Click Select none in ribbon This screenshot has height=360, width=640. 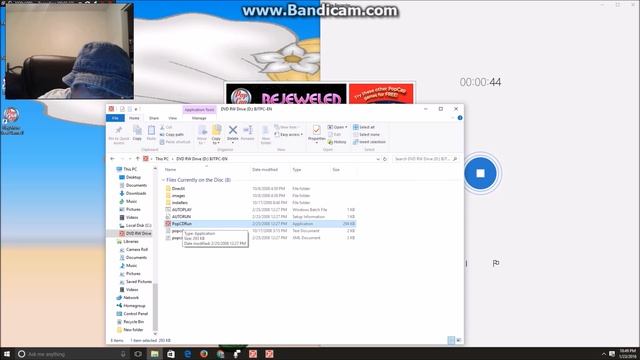(366, 134)
